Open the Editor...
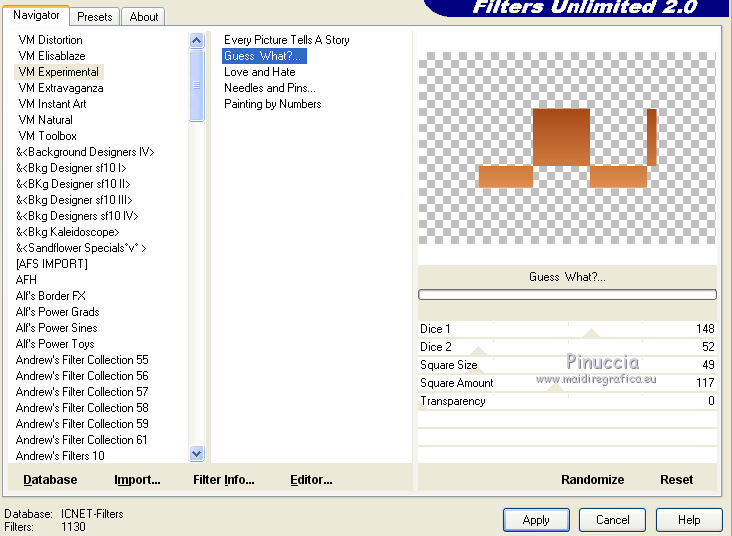The image size is (732, 536). coord(311,480)
